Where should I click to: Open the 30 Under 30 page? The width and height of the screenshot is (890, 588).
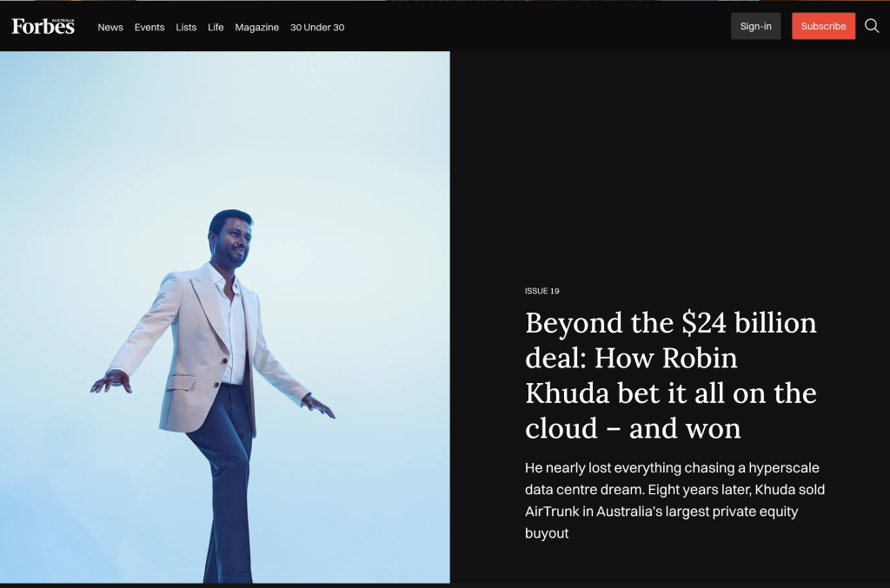point(317,27)
